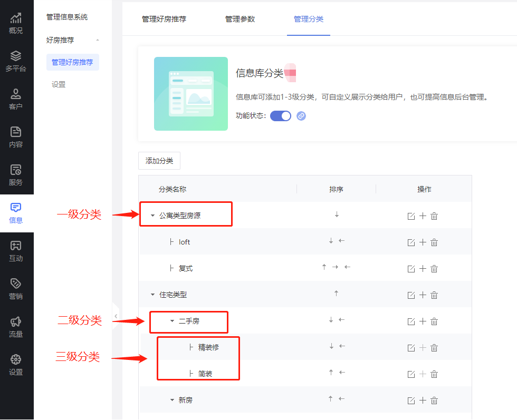
Task: Click the 排序 column header
Action: (x=337, y=189)
